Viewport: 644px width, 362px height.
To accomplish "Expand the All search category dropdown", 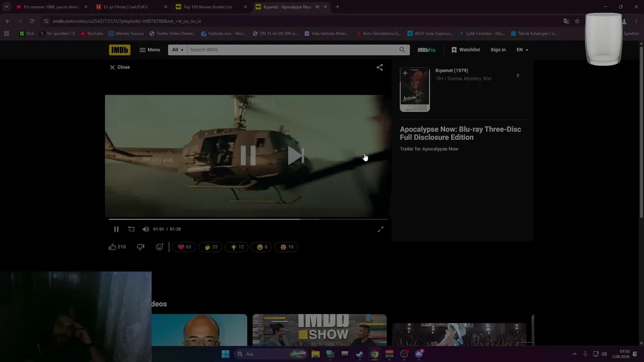I will click(x=178, y=50).
